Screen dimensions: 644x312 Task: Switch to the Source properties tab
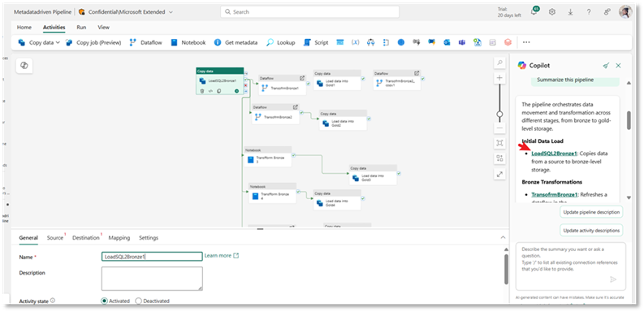point(55,237)
